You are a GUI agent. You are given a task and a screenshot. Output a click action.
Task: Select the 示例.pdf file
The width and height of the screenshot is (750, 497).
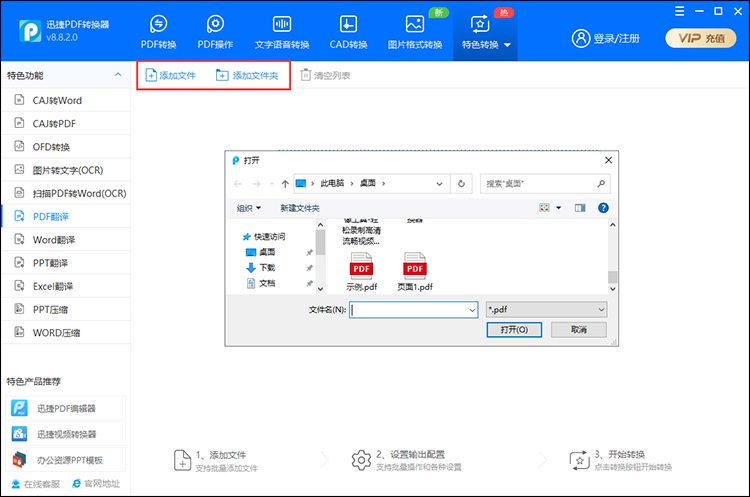point(362,272)
